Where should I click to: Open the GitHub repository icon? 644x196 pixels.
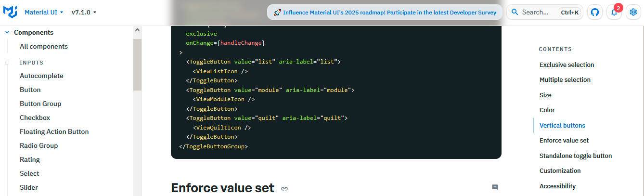coord(595,12)
